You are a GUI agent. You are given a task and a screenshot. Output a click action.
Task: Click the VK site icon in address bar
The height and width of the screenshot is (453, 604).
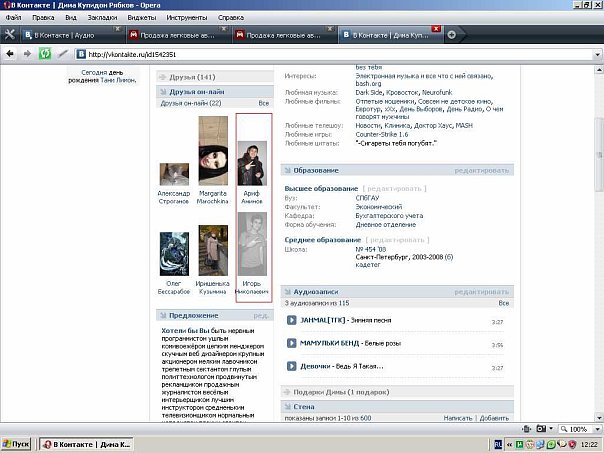click(81, 54)
